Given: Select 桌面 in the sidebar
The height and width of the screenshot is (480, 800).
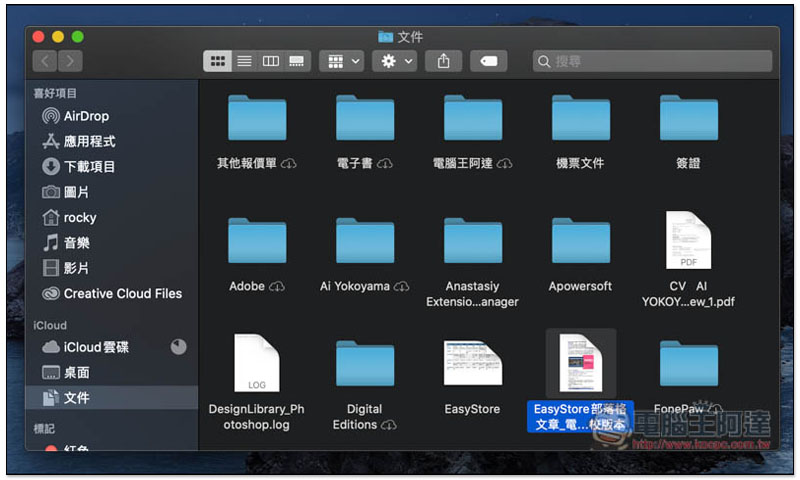Looking at the screenshot, I should [x=76, y=372].
